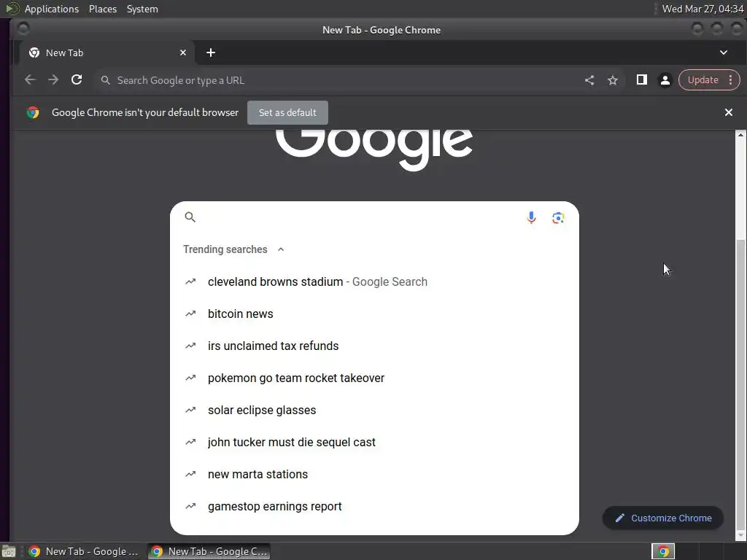747x560 pixels.
Task: Open the System menu
Action: pos(142,9)
